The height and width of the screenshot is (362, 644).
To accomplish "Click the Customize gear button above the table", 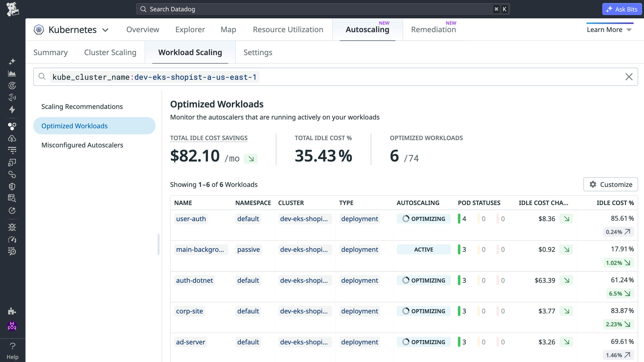I will point(611,184).
